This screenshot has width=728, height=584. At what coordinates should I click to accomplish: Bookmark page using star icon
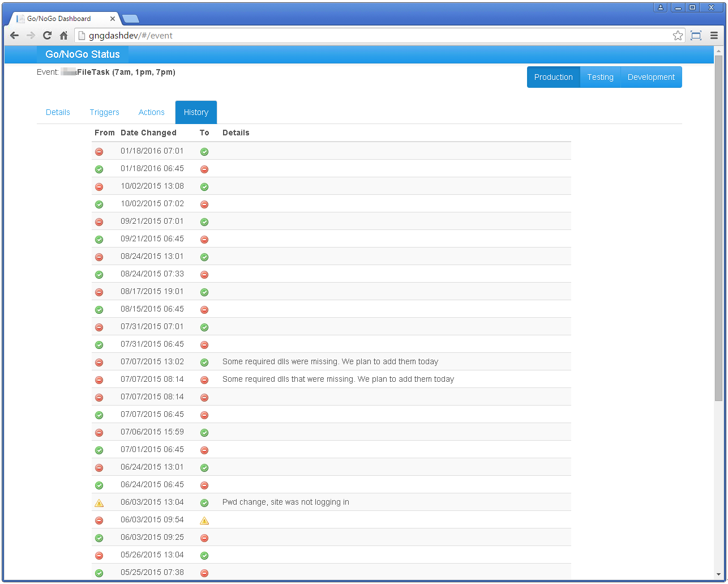point(678,36)
